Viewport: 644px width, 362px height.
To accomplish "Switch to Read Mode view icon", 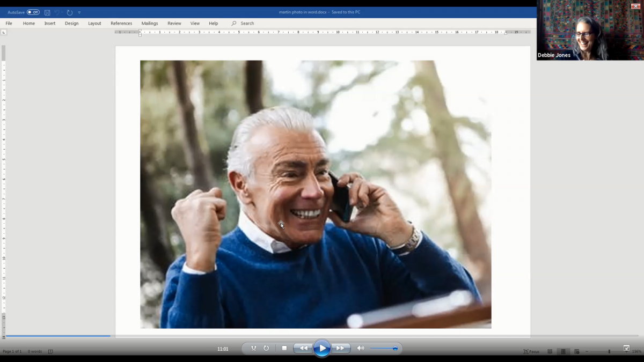I will click(x=550, y=351).
